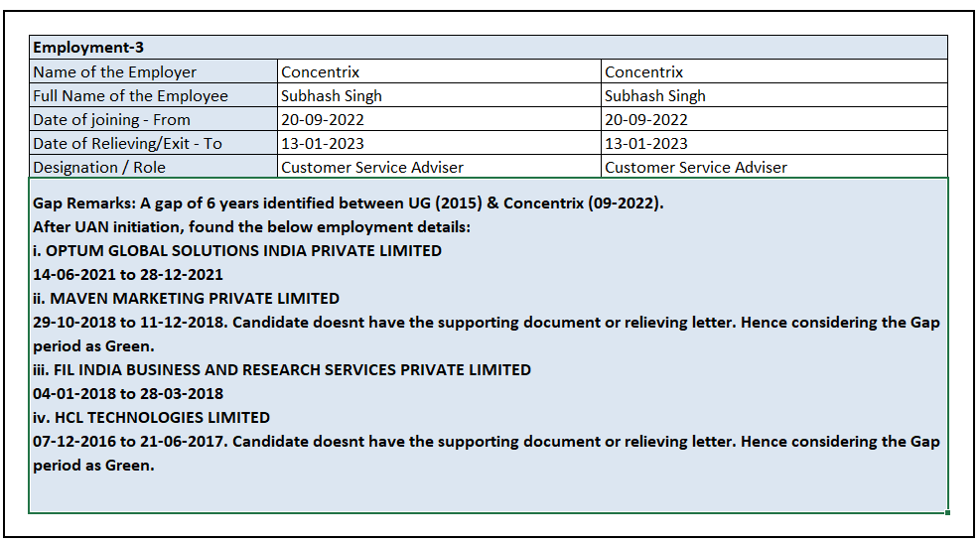The width and height of the screenshot is (980, 542).
Task: Select the Concentrix cell in the middle column
Action: [439, 71]
